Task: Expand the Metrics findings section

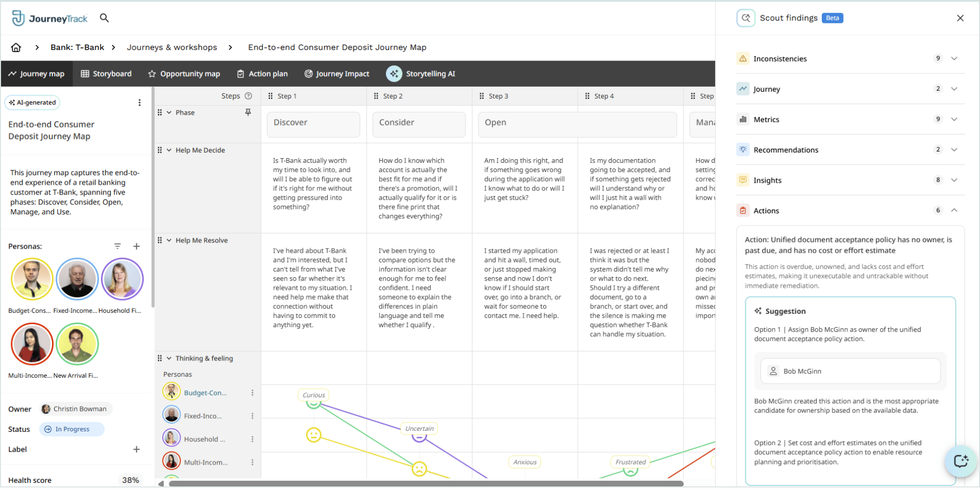Action: pyautogui.click(x=954, y=119)
